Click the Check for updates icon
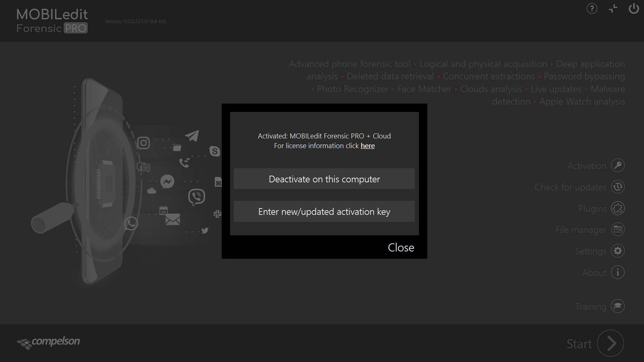Screen dimensions: 644x362 pyautogui.click(x=618, y=187)
